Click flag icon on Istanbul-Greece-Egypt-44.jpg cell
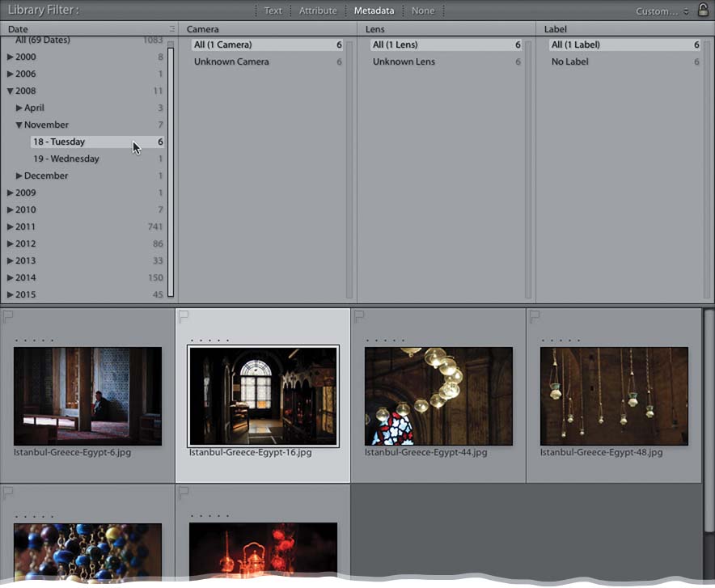The image size is (715, 588). coord(360,315)
